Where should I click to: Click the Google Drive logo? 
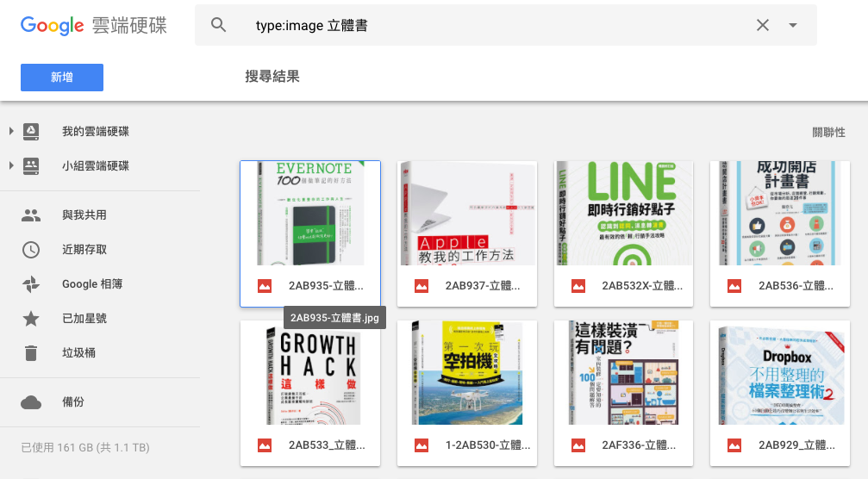click(94, 26)
